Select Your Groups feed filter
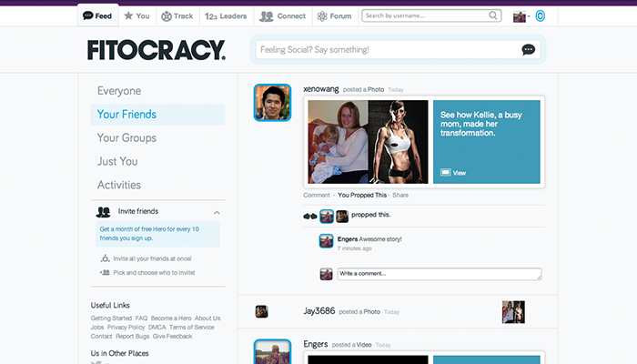The height and width of the screenshot is (364, 637). [126, 137]
